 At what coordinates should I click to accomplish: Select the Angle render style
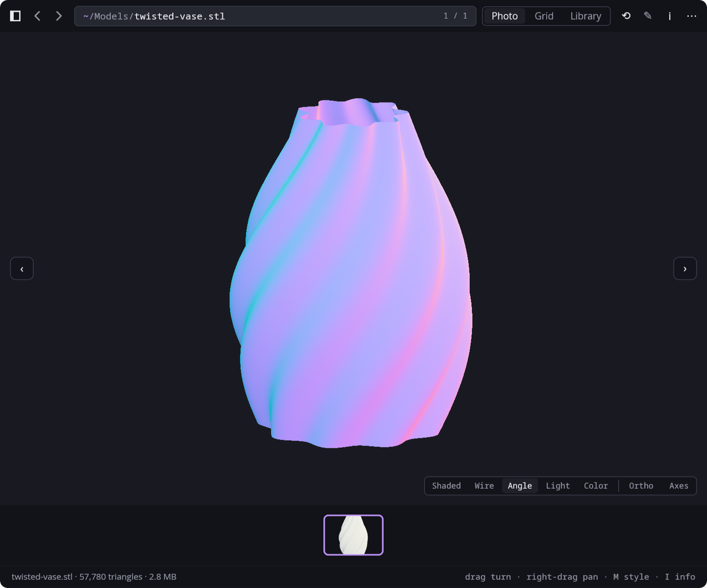coord(520,486)
